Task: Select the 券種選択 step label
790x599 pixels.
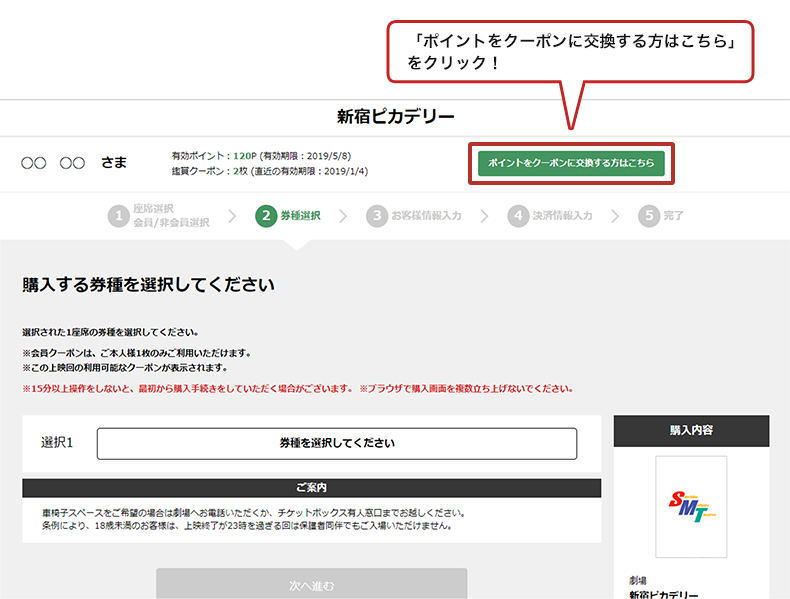Action: point(301,216)
